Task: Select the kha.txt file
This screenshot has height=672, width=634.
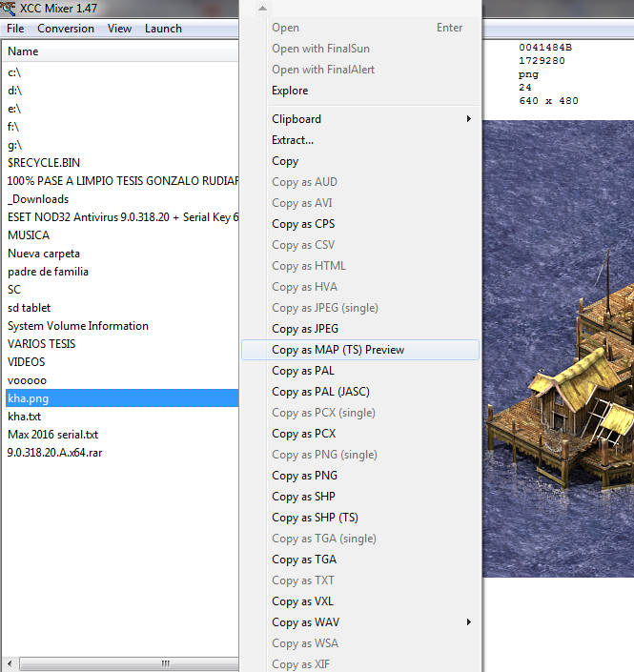Action: click(25, 417)
